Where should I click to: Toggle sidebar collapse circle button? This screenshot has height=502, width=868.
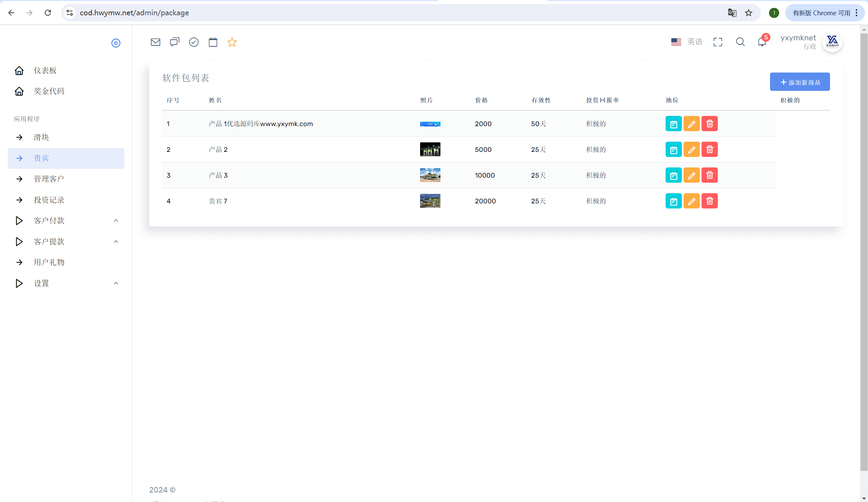[116, 43]
